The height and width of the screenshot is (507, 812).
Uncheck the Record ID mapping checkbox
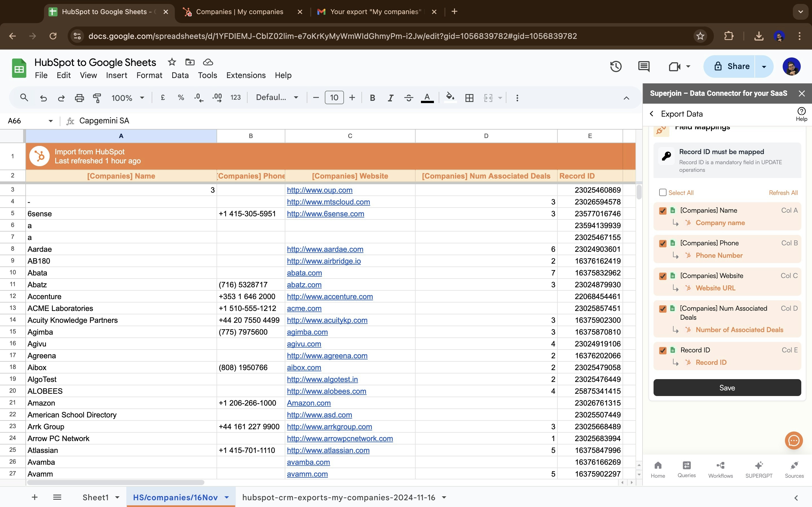(x=662, y=350)
